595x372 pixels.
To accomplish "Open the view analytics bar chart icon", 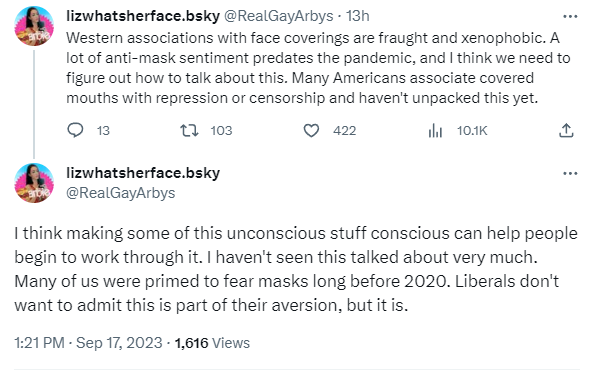I will 435,131.
